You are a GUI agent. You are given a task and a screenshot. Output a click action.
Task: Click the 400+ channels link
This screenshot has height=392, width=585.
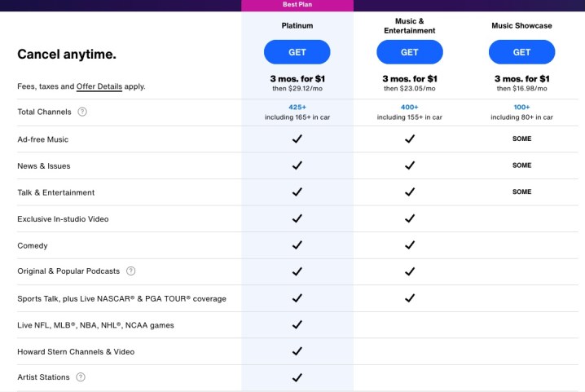(409, 107)
